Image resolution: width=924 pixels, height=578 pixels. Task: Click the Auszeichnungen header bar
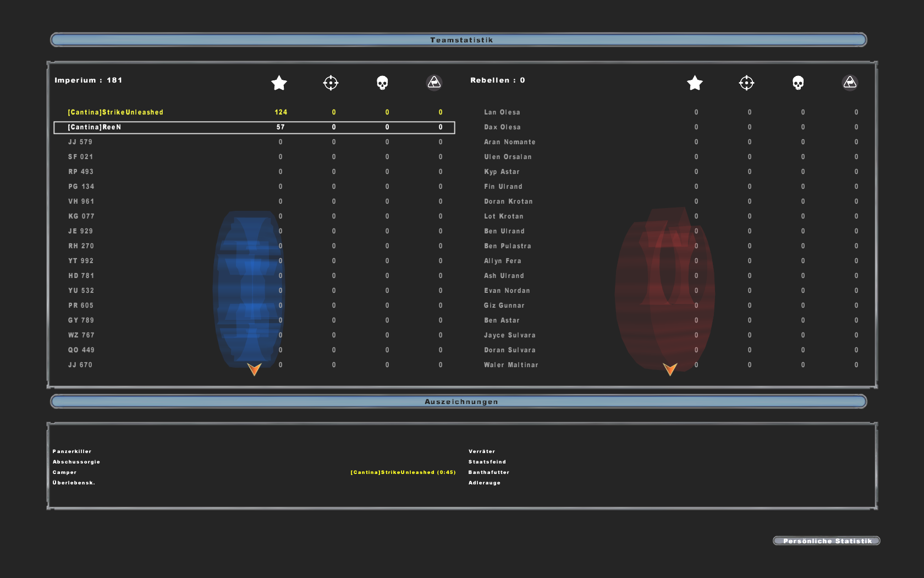pos(459,401)
